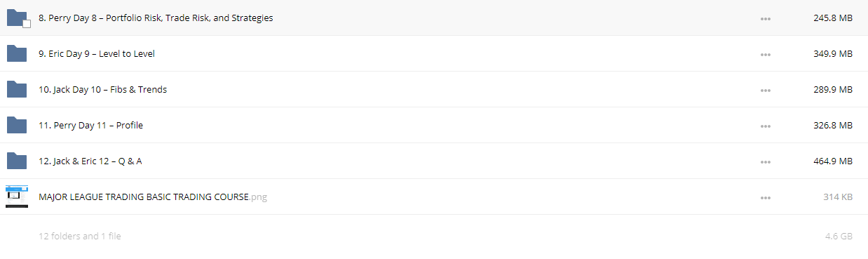Open more options for Eric Day 9

click(x=766, y=55)
